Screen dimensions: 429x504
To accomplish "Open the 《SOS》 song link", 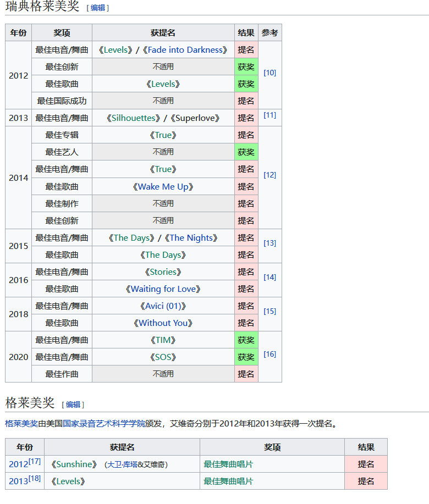I will [x=163, y=357].
